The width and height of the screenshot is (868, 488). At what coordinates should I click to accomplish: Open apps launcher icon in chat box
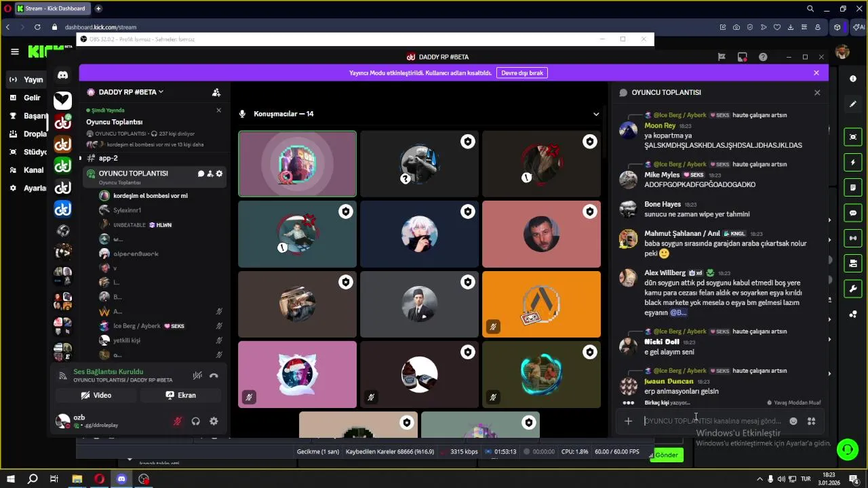pos(811,421)
